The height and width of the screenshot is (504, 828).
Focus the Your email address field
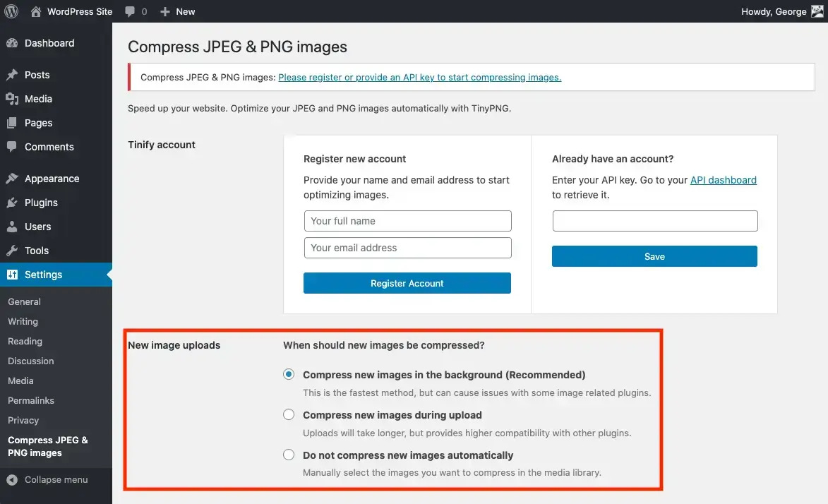[x=408, y=248]
